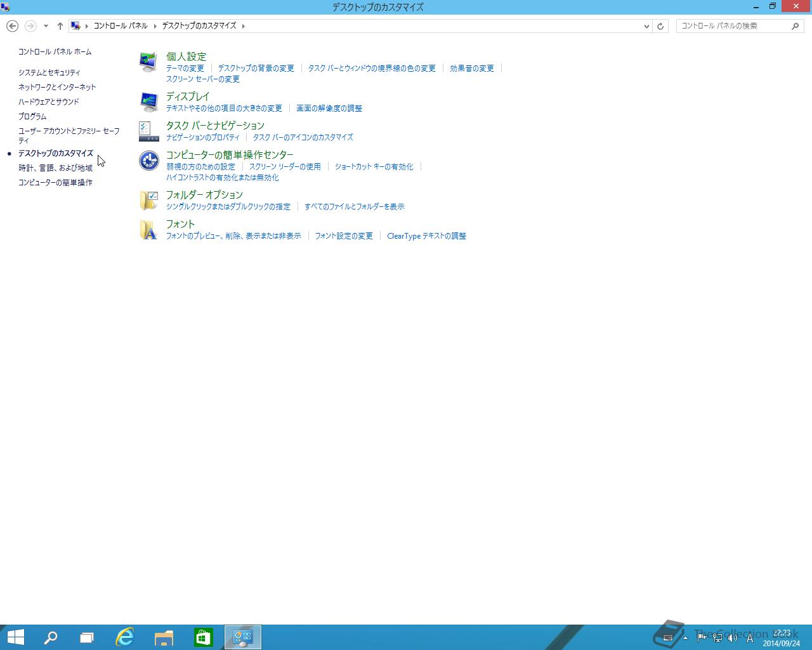Open ハードウェアとサウンド in sidebar
Image resolution: width=812 pixels, height=650 pixels.
coord(49,102)
